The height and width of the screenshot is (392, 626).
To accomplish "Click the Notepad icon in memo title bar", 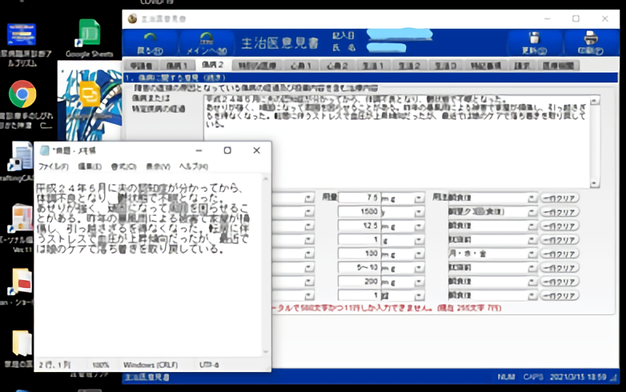I will [45, 150].
